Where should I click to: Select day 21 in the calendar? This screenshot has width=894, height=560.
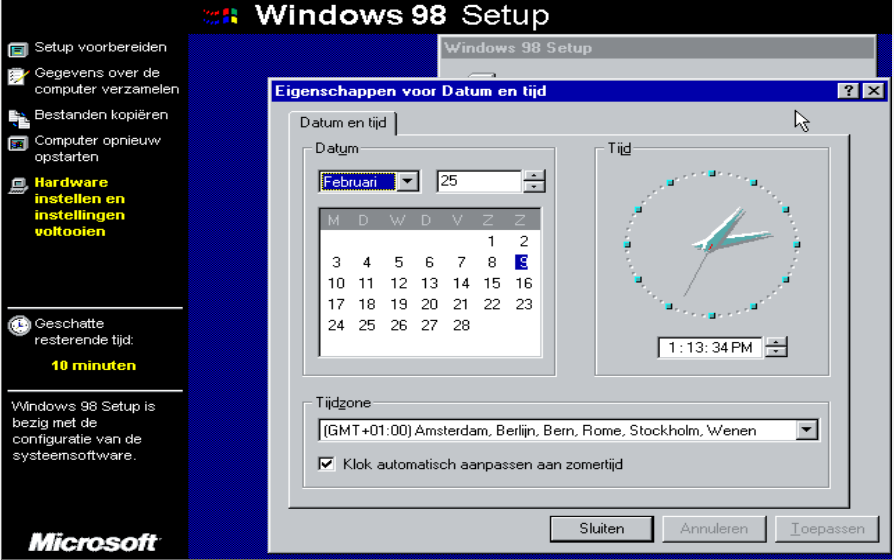tap(461, 305)
